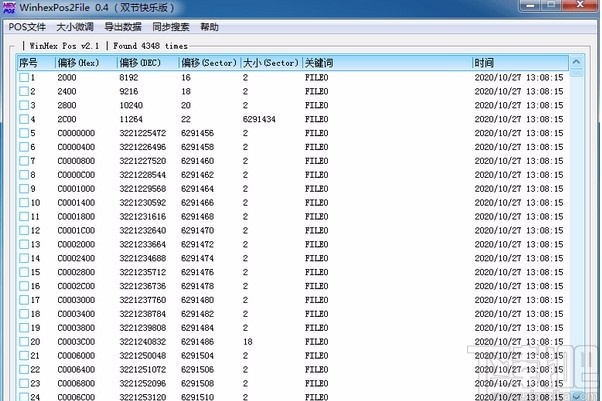Select hex offset C0003800
This screenshot has width=602, height=401.
76,328
